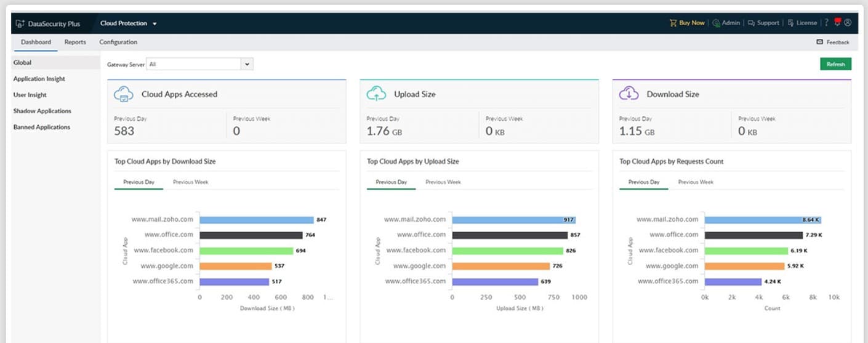
Task: Click 'Top Cloud Apps by Upload Size' title
Action: pos(413,161)
